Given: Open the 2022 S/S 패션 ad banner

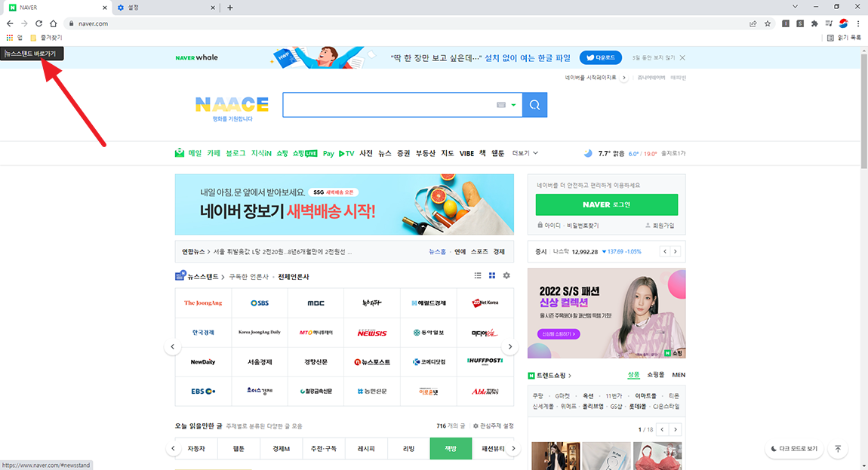Looking at the screenshot, I should (607, 313).
